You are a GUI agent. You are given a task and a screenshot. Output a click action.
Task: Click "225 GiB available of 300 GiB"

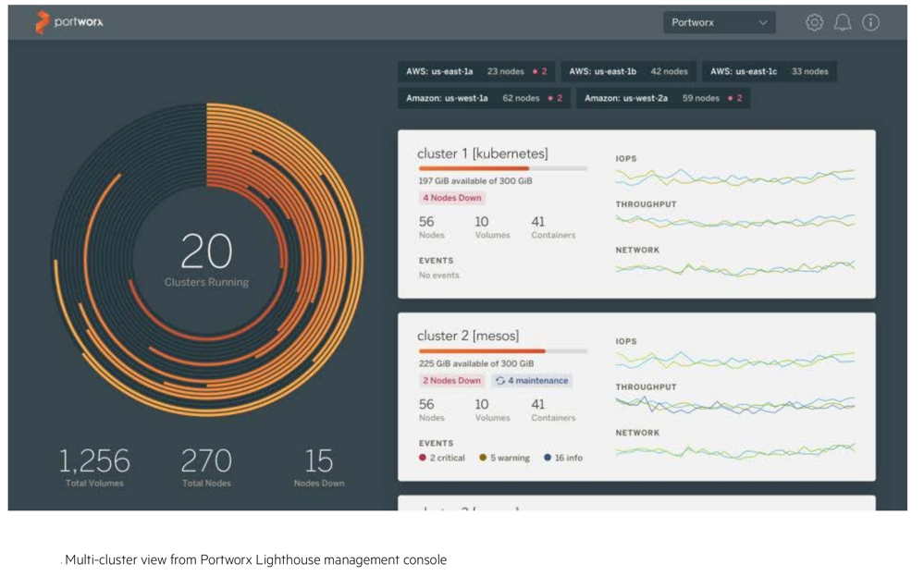[x=476, y=364]
